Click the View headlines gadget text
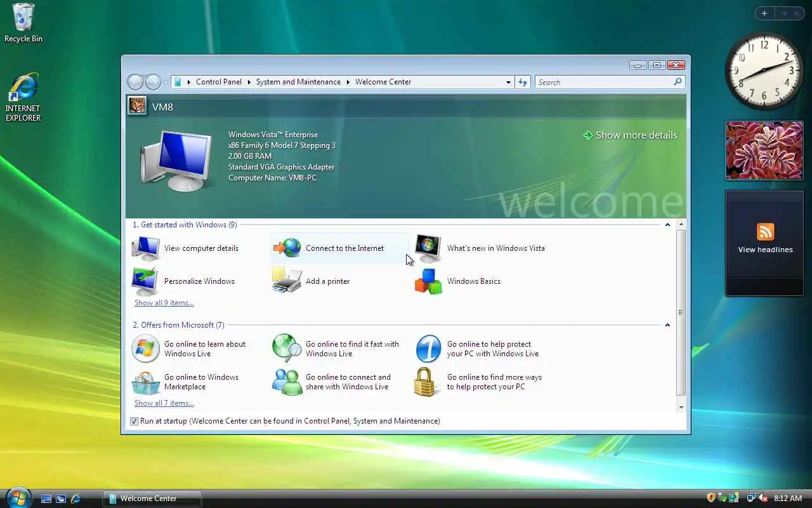Screen dimensions: 812x508 (x=765, y=250)
